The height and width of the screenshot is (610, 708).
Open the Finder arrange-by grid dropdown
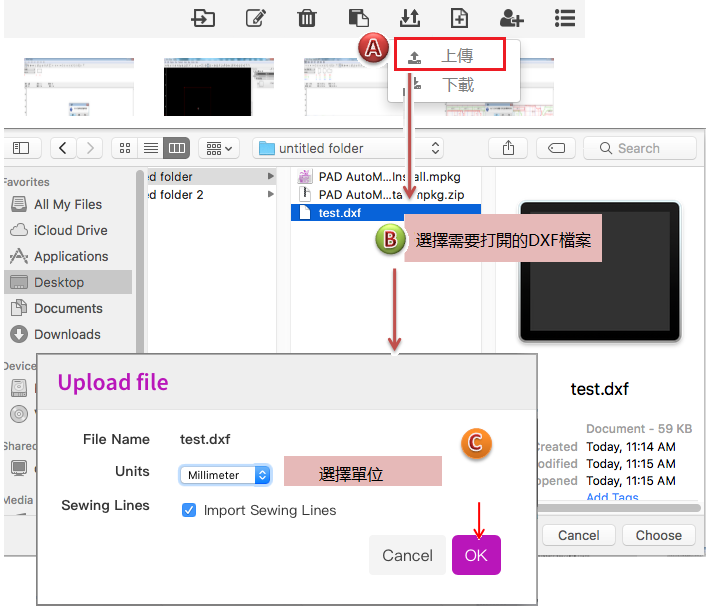click(218, 148)
